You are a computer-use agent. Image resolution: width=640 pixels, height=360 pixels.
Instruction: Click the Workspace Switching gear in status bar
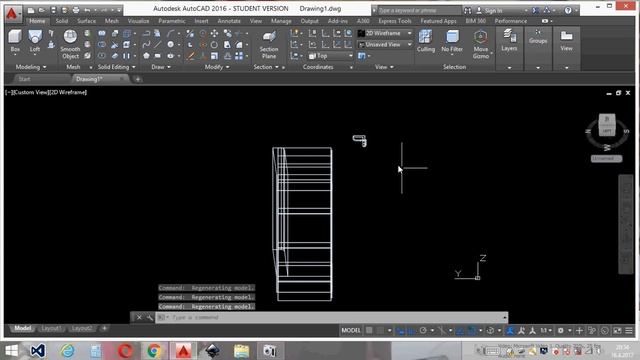[x=561, y=331]
